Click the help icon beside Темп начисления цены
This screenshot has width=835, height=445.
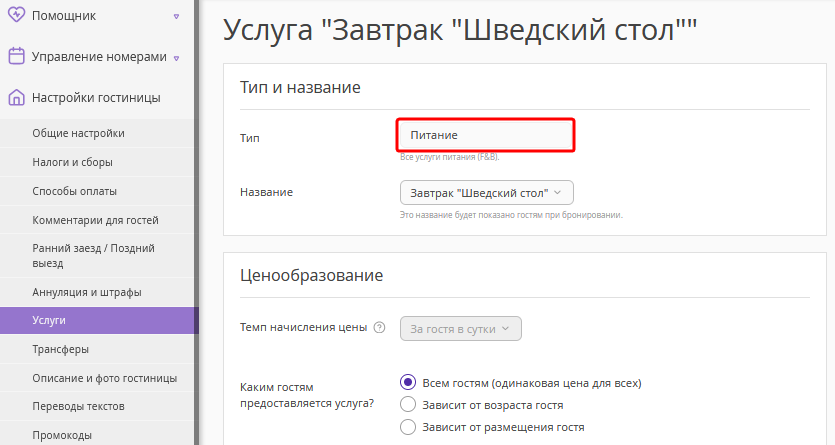pos(379,327)
